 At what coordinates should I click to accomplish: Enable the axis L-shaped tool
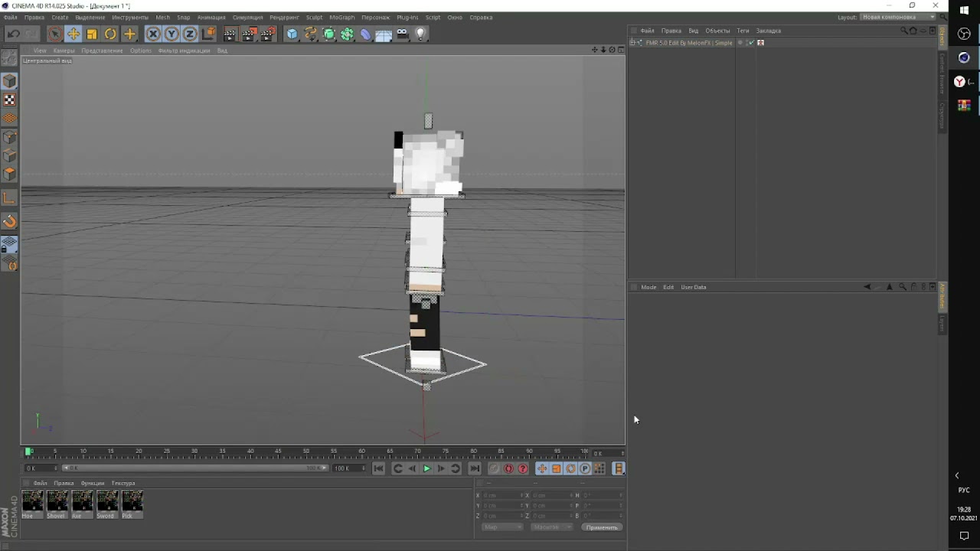pos(9,197)
